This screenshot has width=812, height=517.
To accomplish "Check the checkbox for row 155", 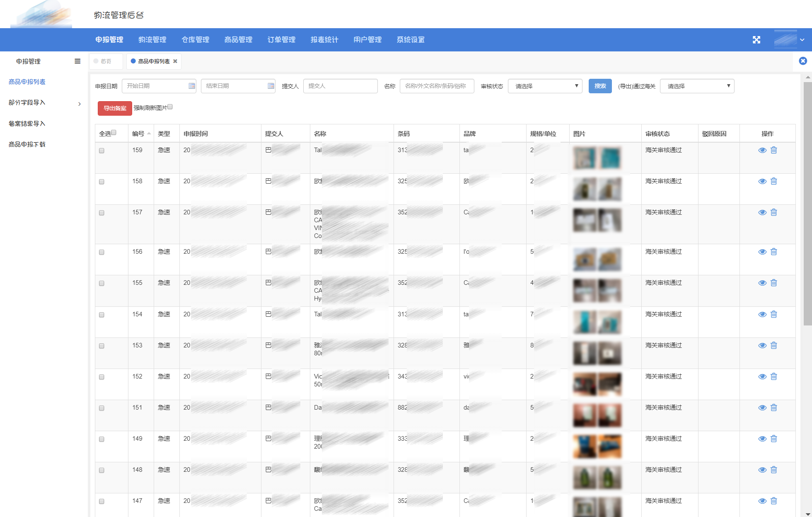I will (x=101, y=283).
